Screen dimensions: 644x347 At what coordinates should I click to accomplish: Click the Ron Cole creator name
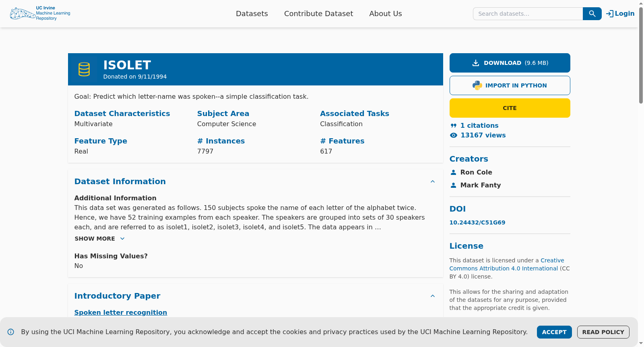tap(476, 172)
